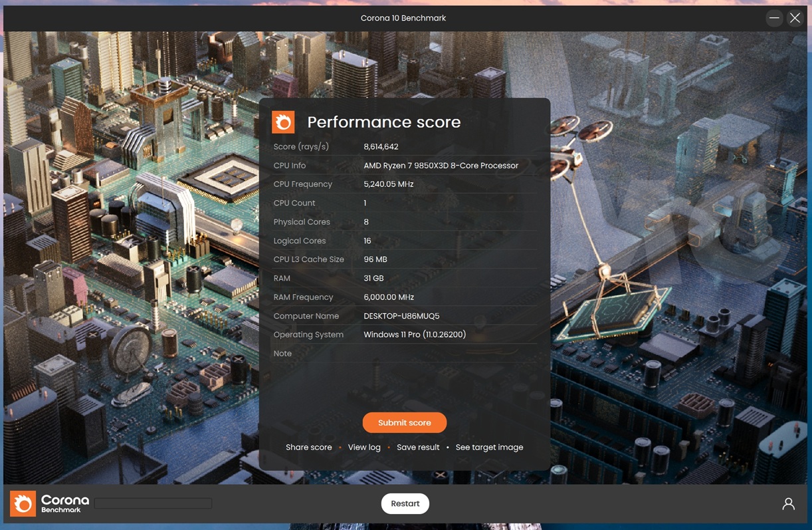812x530 pixels.
Task: Open the View log link
Action: coord(364,447)
